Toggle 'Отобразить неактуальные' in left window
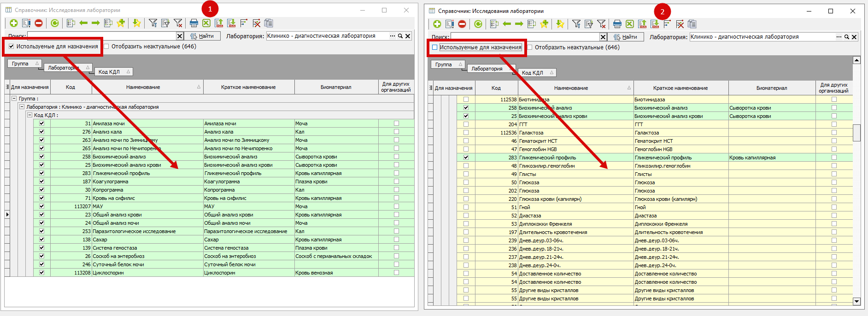 tap(106, 46)
